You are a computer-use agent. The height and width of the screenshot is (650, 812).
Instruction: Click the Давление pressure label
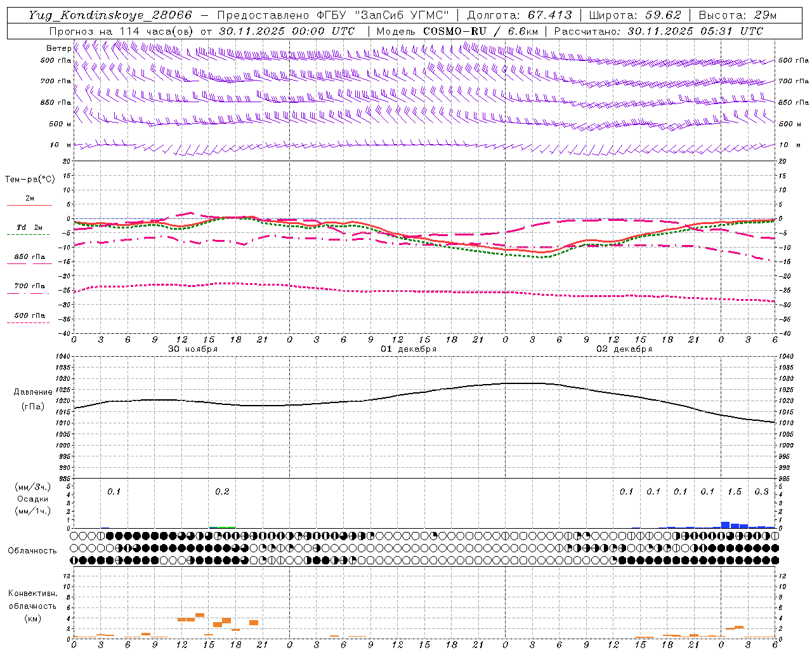pos(32,392)
